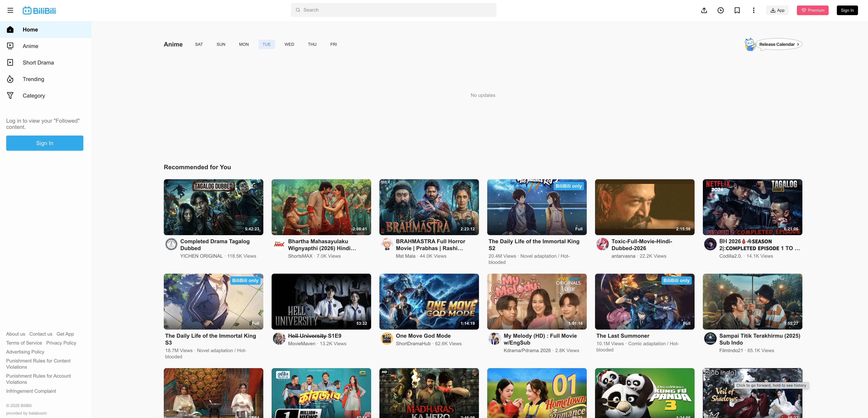Open watch history clock icon

pos(720,10)
